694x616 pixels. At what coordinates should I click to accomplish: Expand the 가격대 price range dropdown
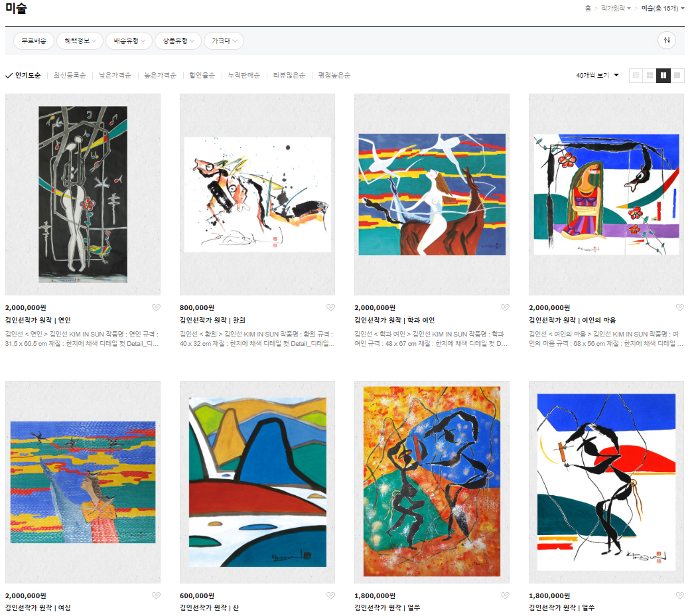224,40
